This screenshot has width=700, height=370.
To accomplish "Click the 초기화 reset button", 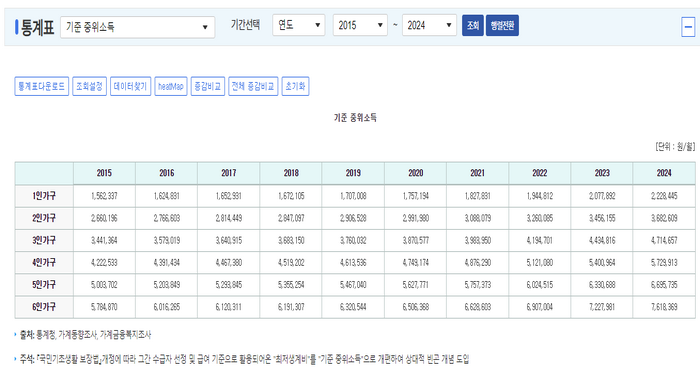I will 296,86.
